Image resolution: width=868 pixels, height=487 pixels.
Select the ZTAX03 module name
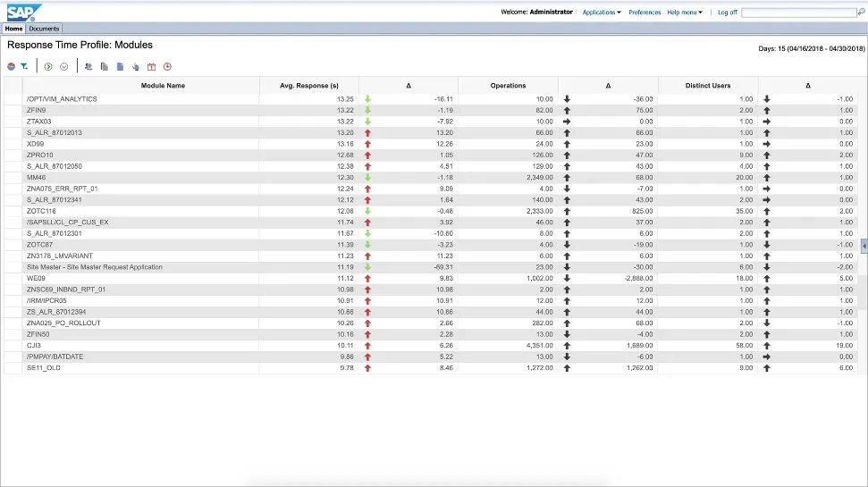pyautogui.click(x=38, y=122)
